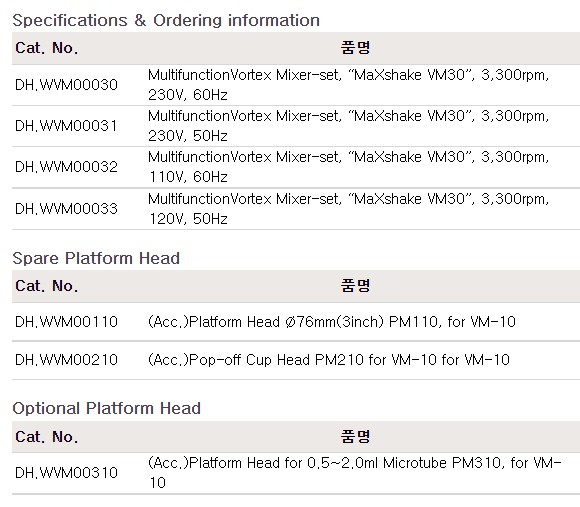Click the Optional Platform Head heading

coord(107,408)
